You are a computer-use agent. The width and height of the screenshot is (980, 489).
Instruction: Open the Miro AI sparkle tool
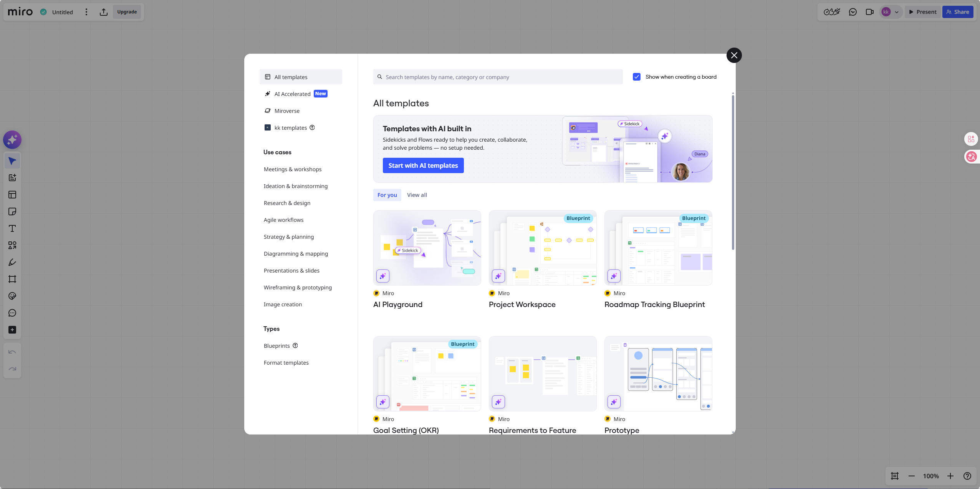(12, 140)
